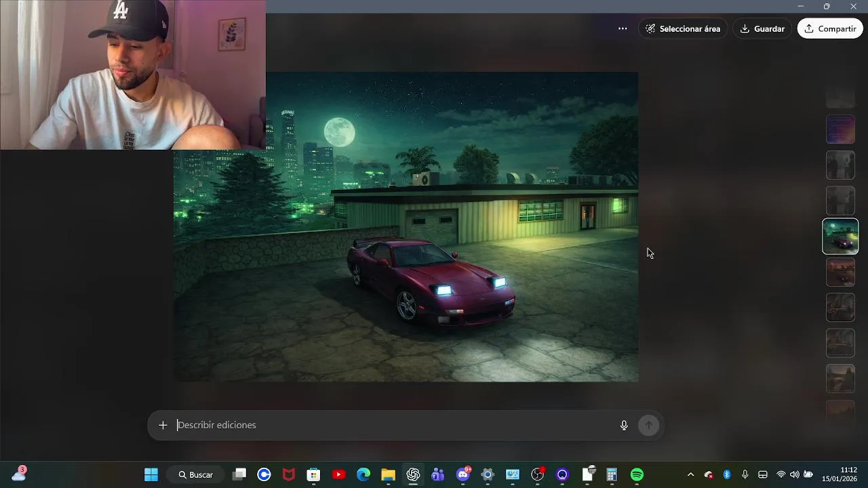Click the Seleccionar área button
Image resolution: width=868 pixels, height=488 pixels.
click(x=683, y=28)
